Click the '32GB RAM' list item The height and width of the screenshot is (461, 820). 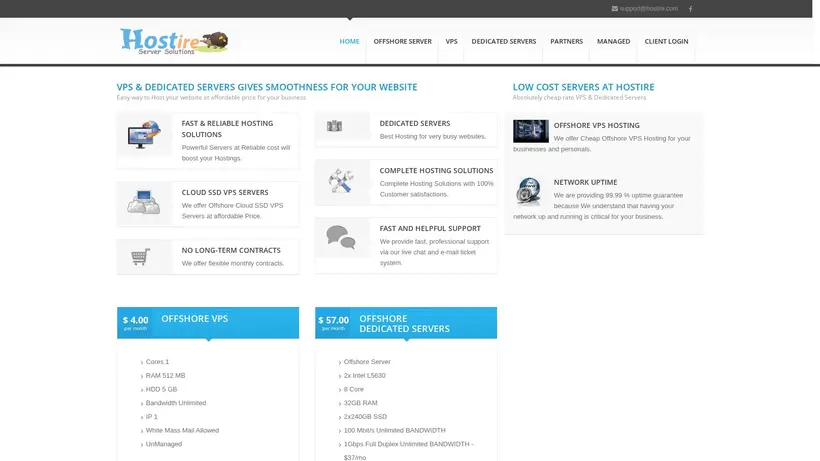click(x=360, y=403)
